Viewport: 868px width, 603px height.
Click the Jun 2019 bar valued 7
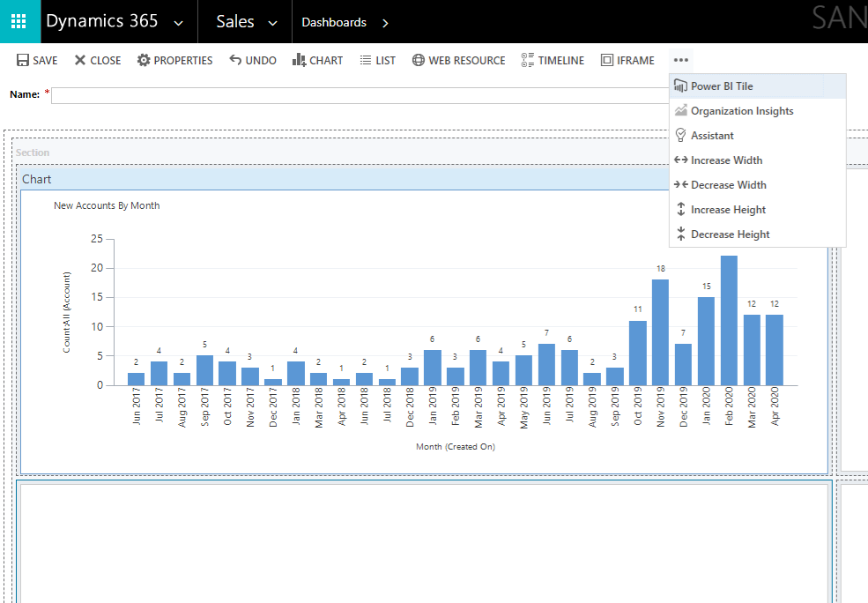tap(546, 364)
